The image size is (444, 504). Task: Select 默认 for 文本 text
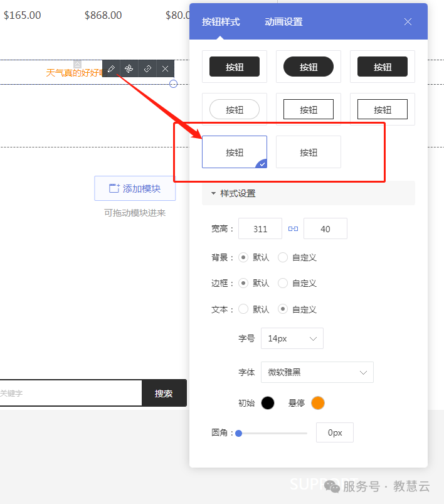(244, 309)
